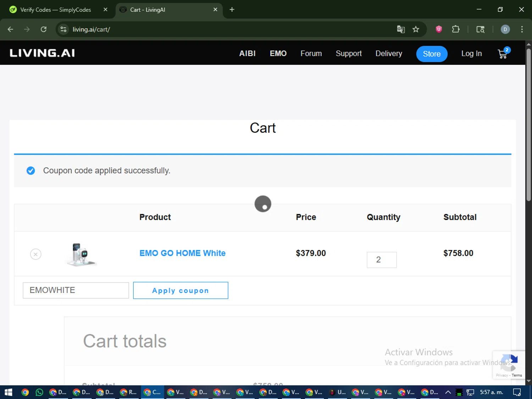Open the Chrome three-dot menu
The width and height of the screenshot is (532, 399).
[x=522, y=29]
